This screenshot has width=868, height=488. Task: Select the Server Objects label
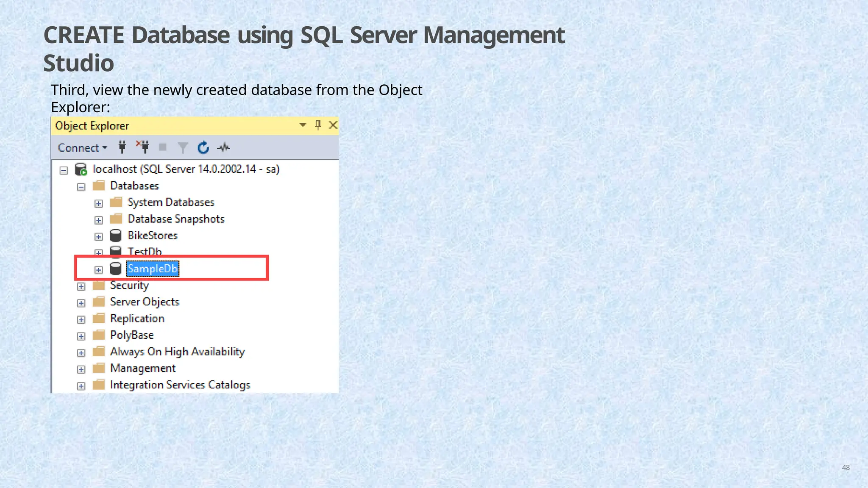click(x=145, y=302)
